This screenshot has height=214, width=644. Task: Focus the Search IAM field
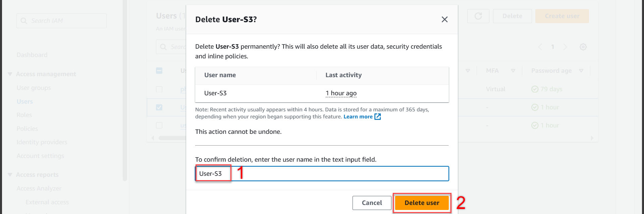pos(61,21)
